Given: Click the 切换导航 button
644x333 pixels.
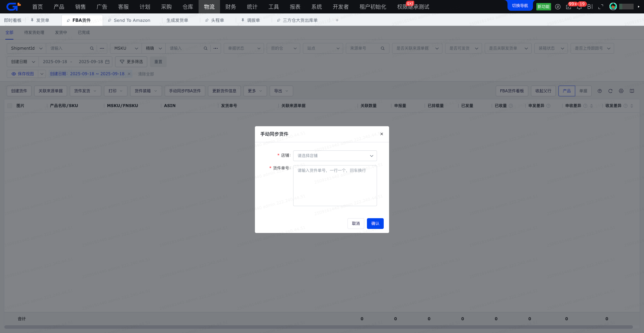Looking at the screenshot, I should pos(520,6).
